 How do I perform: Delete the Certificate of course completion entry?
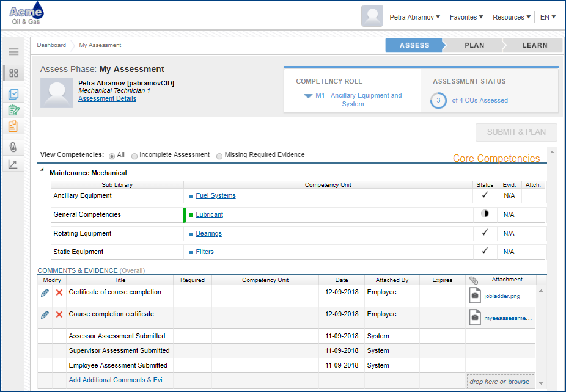click(x=59, y=292)
